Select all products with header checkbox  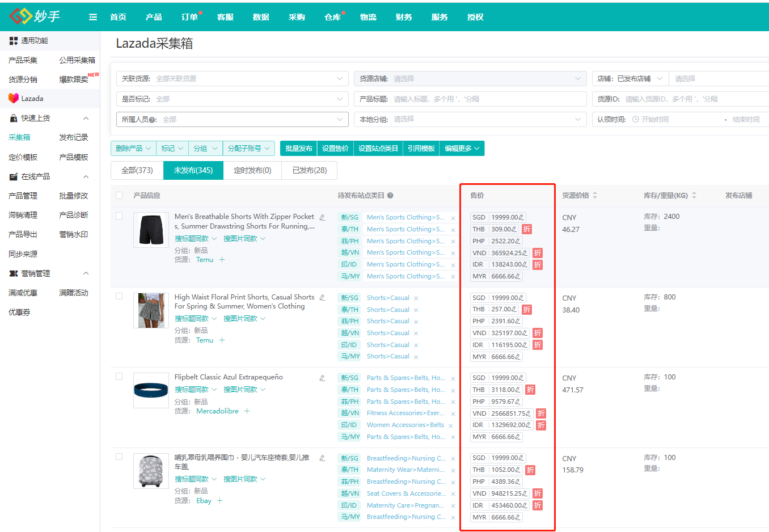tap(119, 196)
